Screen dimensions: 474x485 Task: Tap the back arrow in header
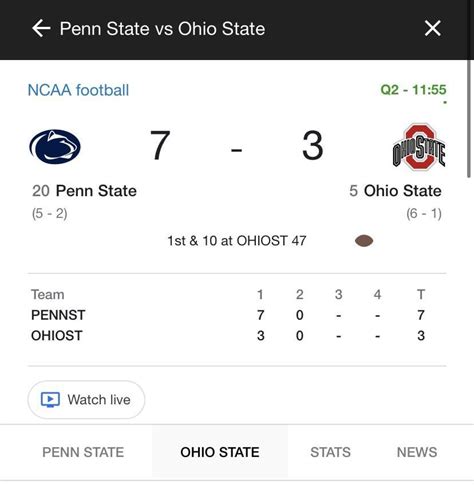pos(41,28)
